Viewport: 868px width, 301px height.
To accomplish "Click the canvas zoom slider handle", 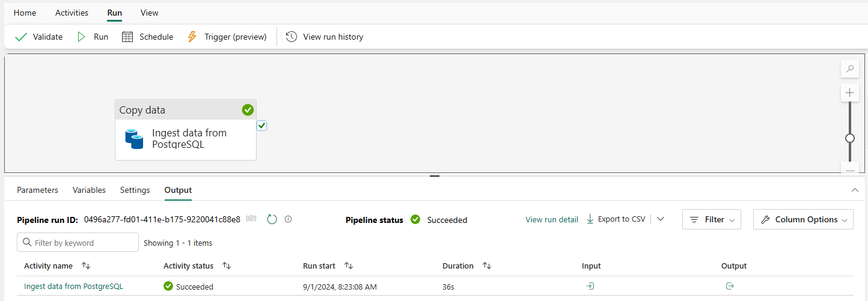I will 850,138.
